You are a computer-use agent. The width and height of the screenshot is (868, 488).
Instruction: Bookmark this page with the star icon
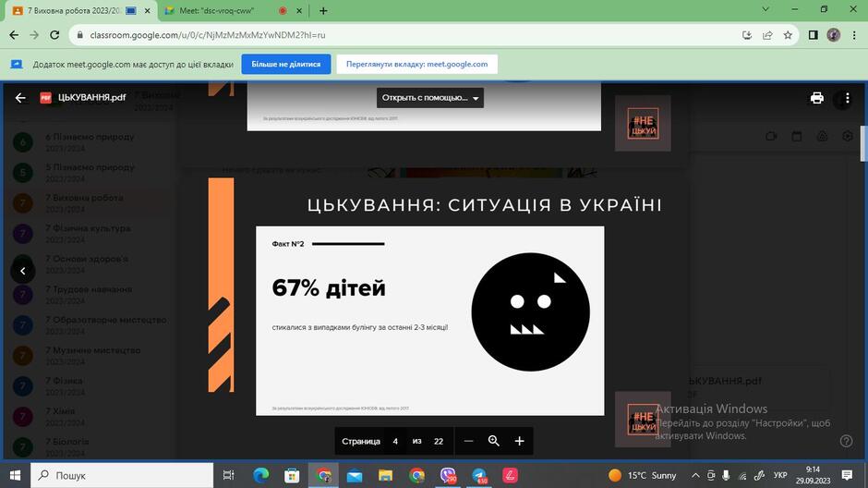[788, 35]
